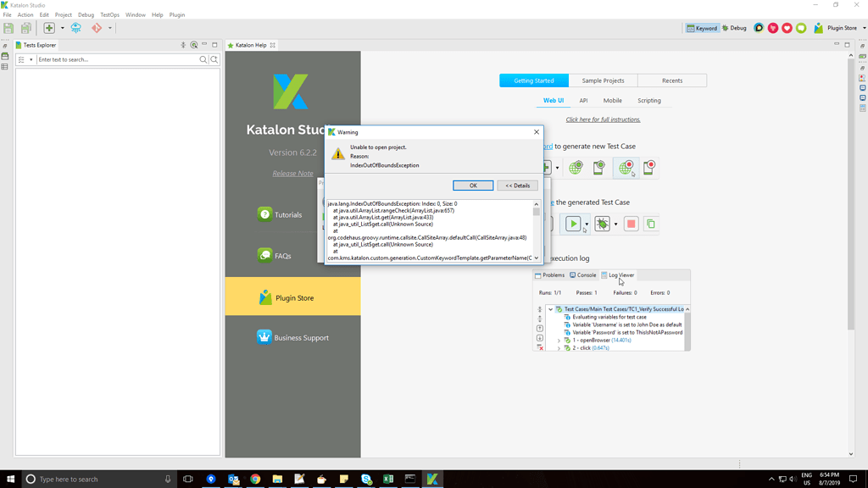Switch to the Debug perspective

pos(735,28)
